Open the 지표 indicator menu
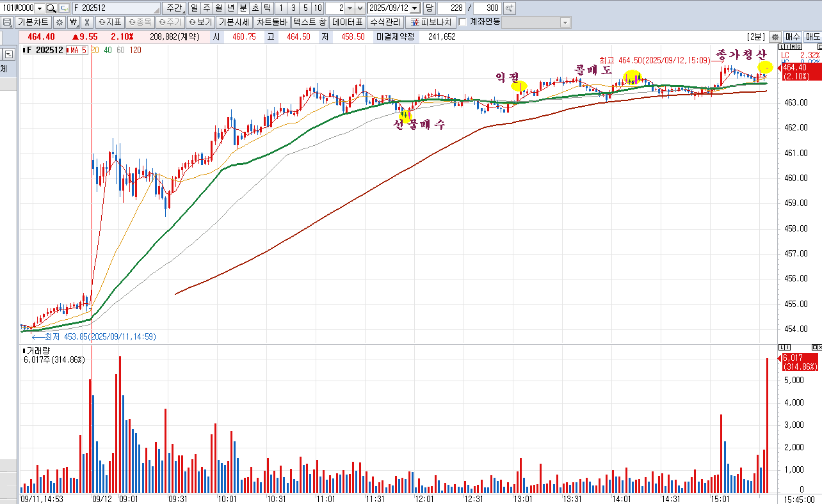Screen dimensions: 822x504 tap(109, 22)
